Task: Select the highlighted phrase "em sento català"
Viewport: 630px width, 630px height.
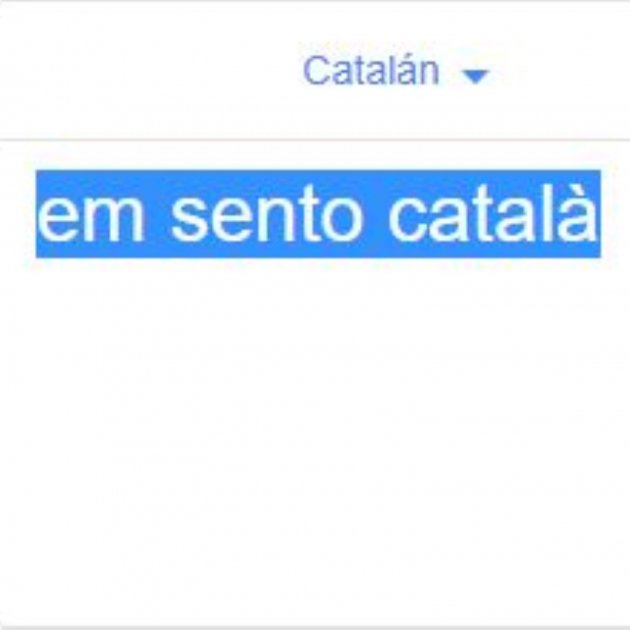Action: click(x=318, y=214)
